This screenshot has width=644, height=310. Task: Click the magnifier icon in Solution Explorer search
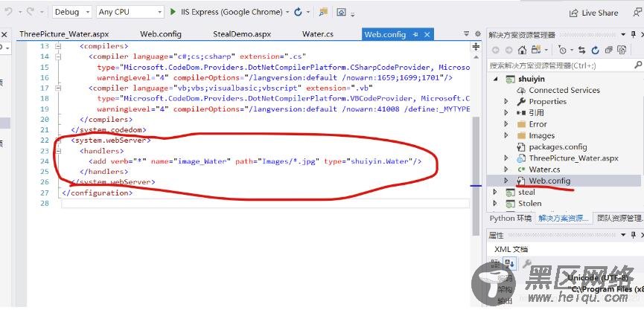pos(638,65)
